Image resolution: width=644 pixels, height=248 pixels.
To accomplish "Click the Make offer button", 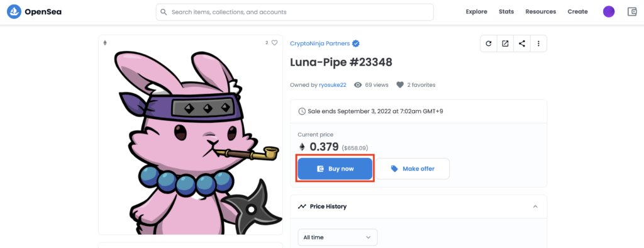I will point(413,169).
